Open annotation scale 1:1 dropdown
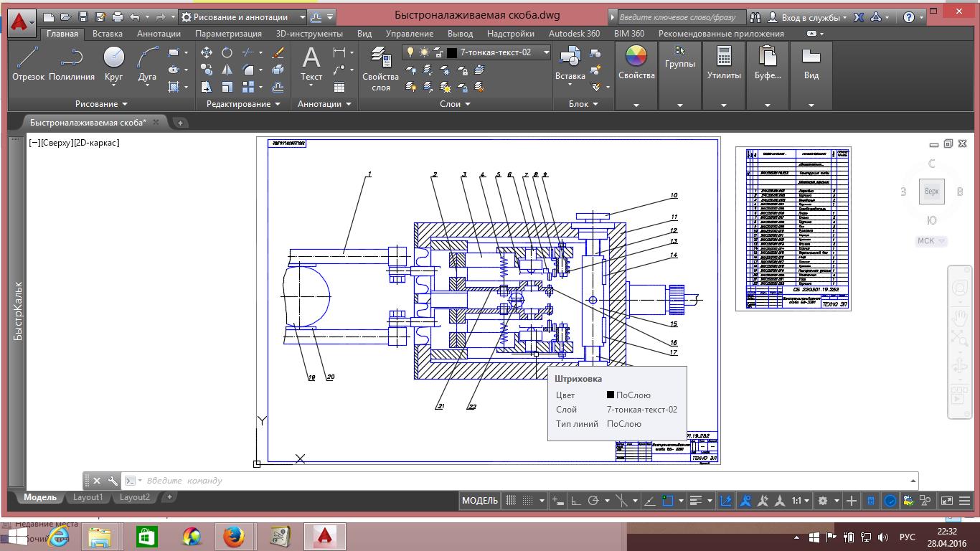 pyautogui.click(x=801, y=501)
